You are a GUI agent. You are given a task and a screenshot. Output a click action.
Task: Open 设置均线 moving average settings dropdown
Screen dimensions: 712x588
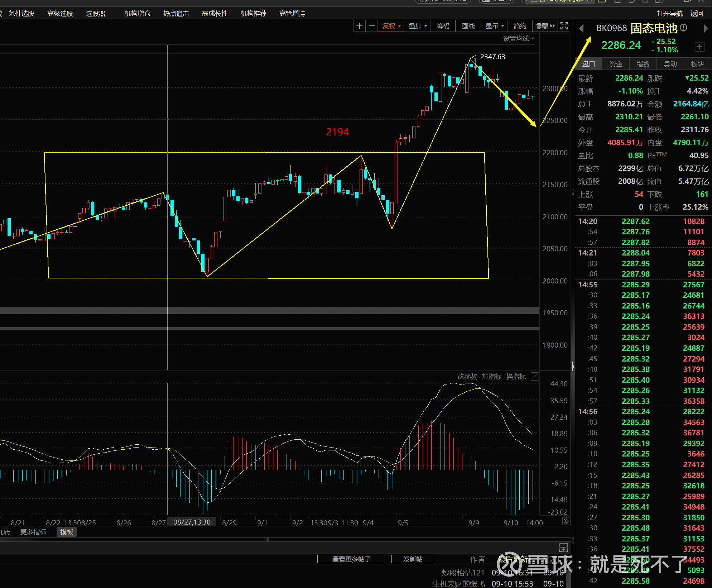[518, 38]
